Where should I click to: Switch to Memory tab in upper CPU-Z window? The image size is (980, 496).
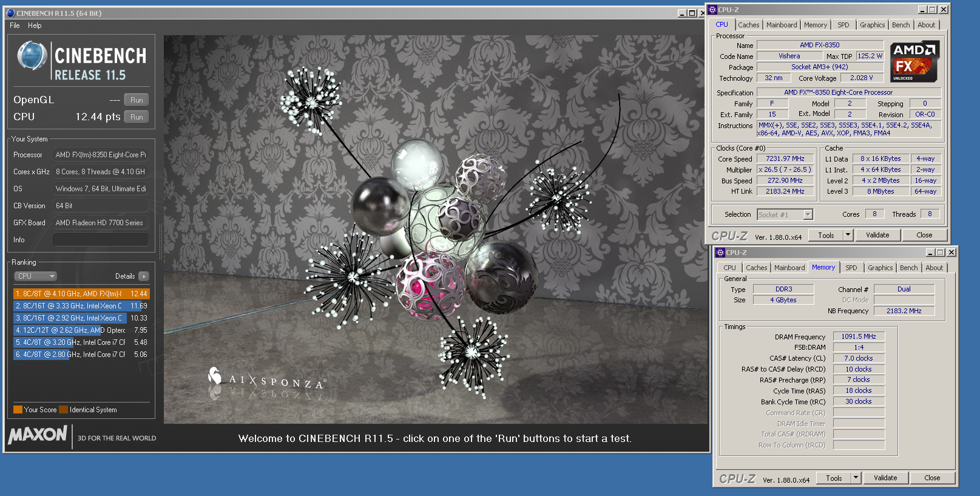[x=816, y=25]
